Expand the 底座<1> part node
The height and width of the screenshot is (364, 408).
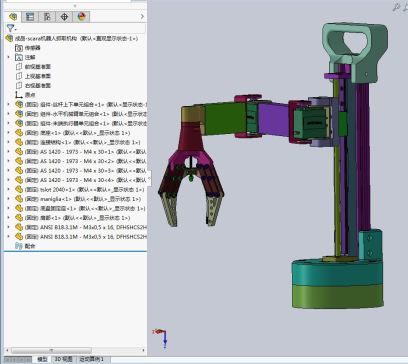click(8, 133)
